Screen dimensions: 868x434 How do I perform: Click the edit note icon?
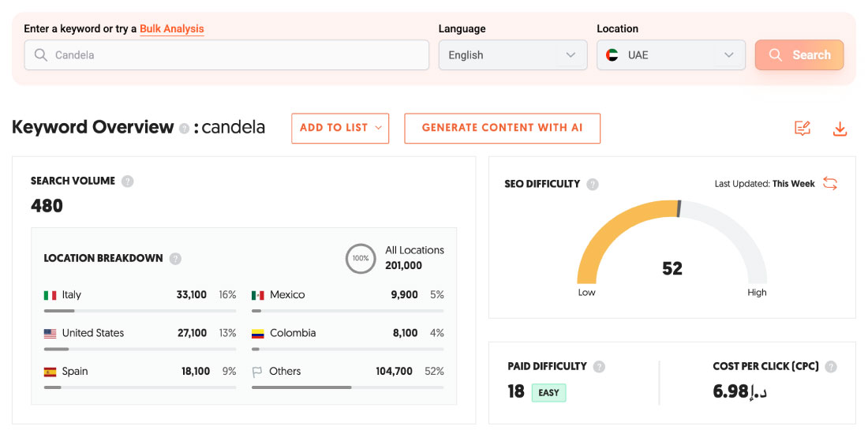coord(803,129)
